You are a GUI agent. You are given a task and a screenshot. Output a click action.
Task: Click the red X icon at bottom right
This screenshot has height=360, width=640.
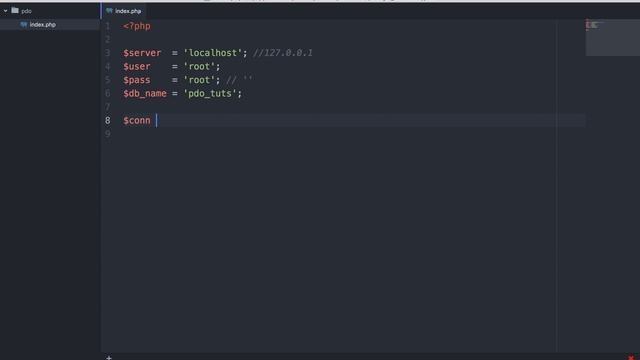(631, 358)
